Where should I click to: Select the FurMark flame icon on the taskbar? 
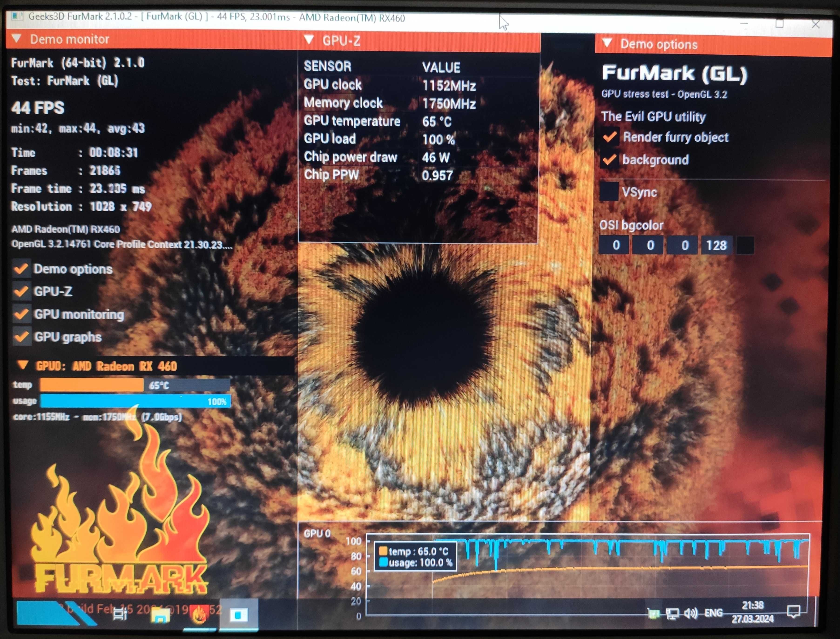click(x=199, y=615)
